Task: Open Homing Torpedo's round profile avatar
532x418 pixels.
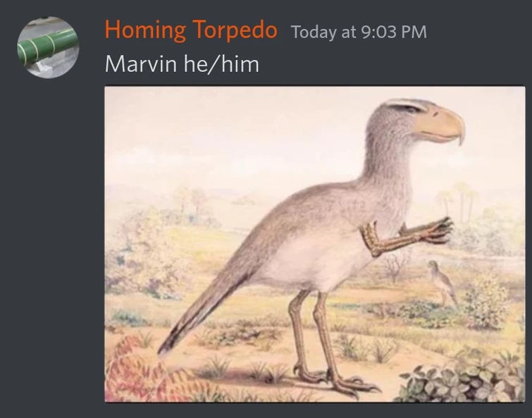Action: [48, 47]
